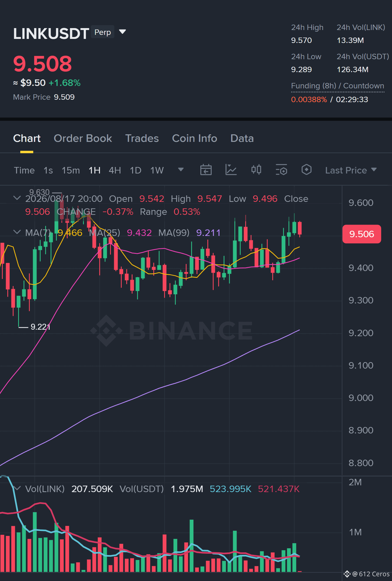Screen dimensions: 392x581
Task: Open the LINKUSDT pair selector arrow
Action: tap(122, 32)
